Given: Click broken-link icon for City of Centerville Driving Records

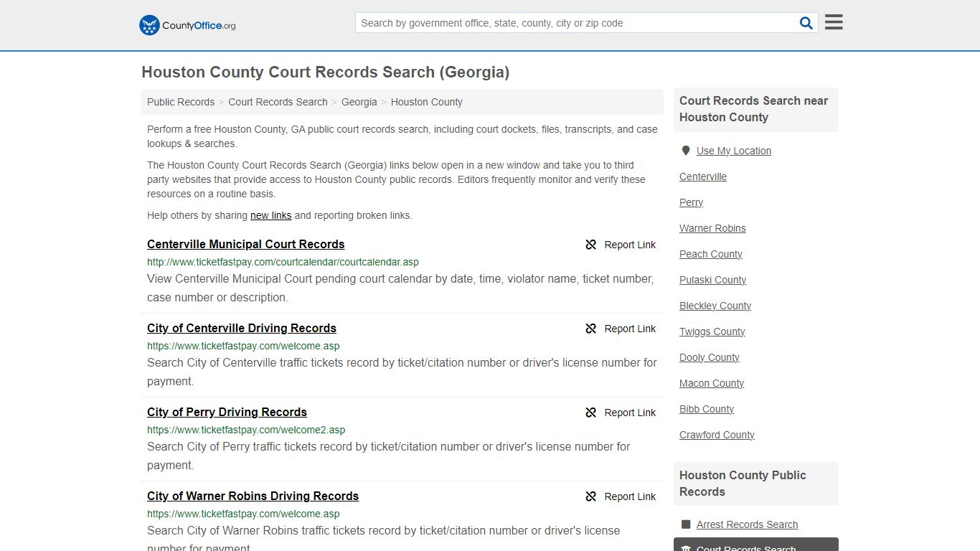Looking at the screenshot, I should 591,329.
